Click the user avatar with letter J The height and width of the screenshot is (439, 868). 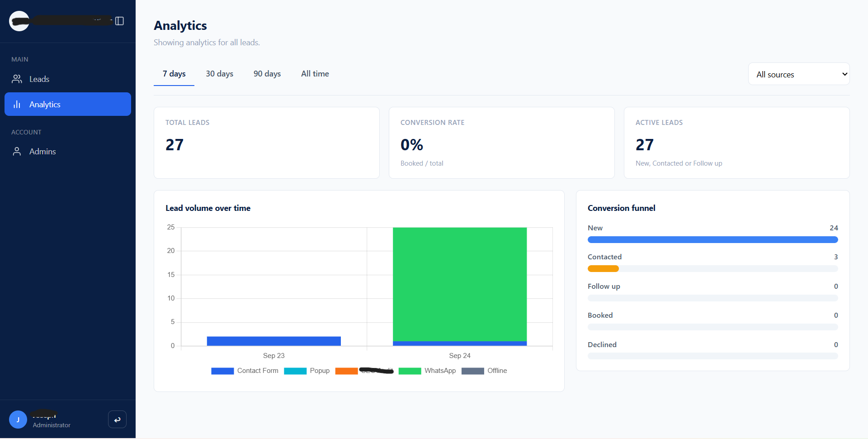[18, 420]
